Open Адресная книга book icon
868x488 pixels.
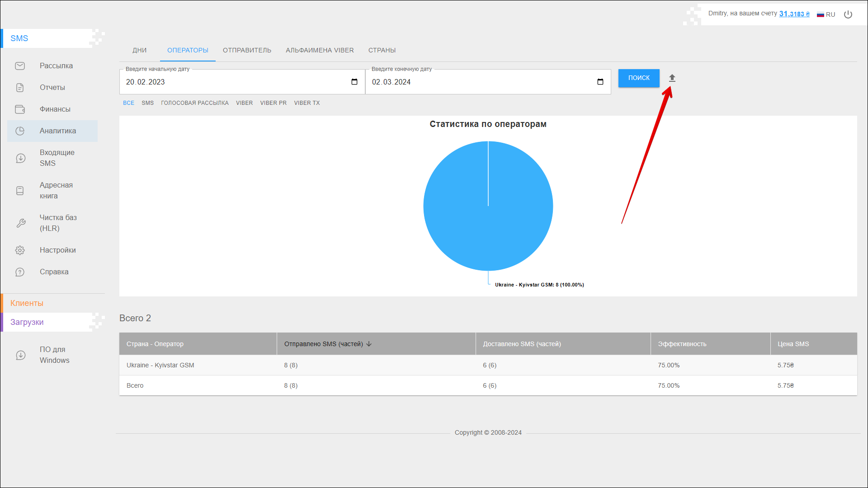point(20,191)
